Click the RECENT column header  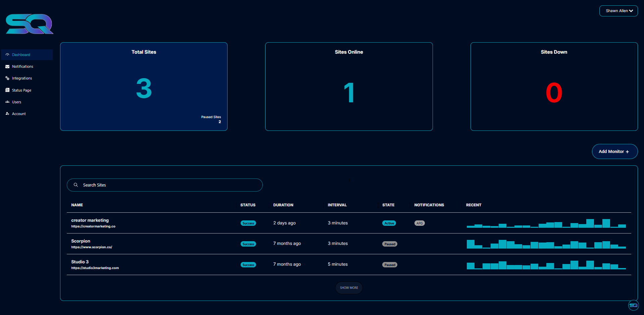coord(474,205)
